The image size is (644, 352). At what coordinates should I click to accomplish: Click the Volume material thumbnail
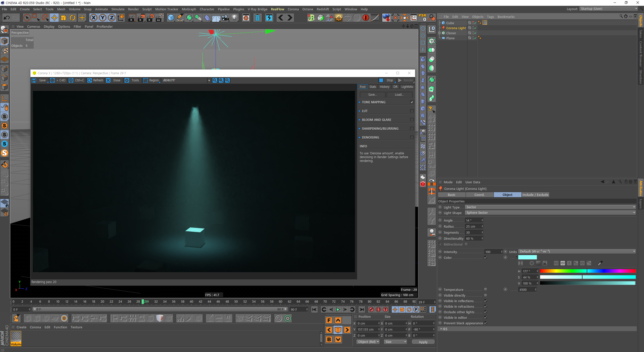(16, 339)
